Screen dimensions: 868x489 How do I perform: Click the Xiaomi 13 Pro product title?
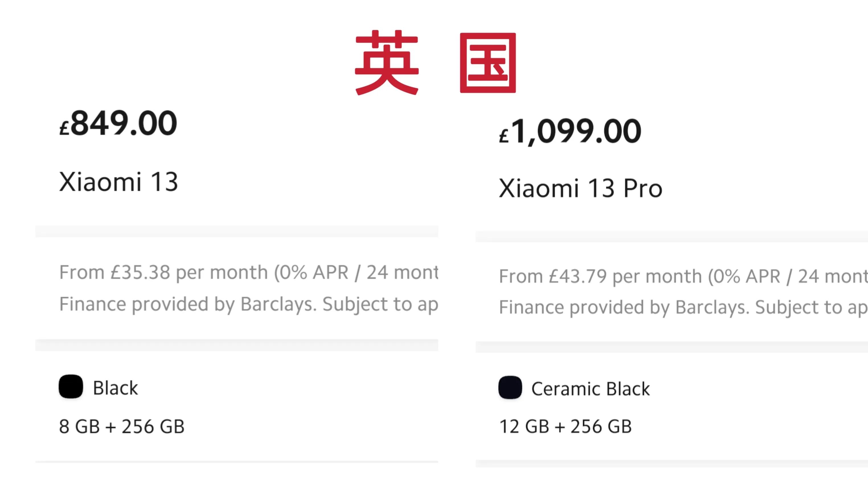[580, 188]
